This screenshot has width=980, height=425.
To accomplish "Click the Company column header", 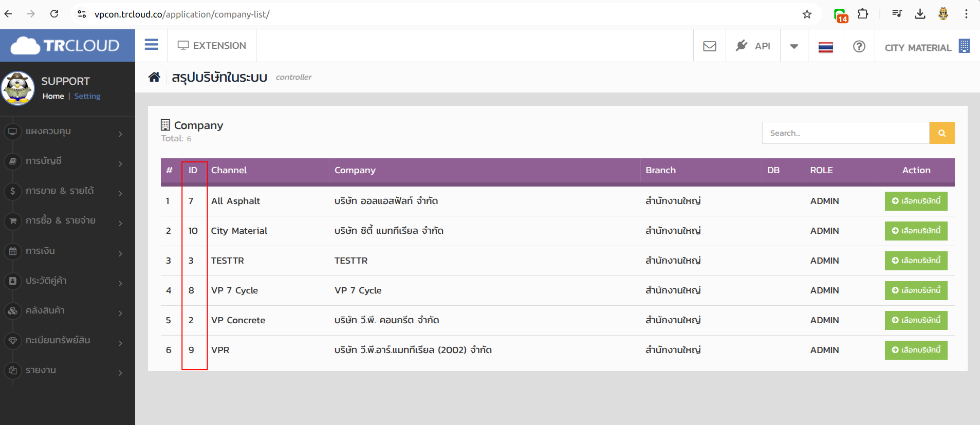I will click(355, 170).
